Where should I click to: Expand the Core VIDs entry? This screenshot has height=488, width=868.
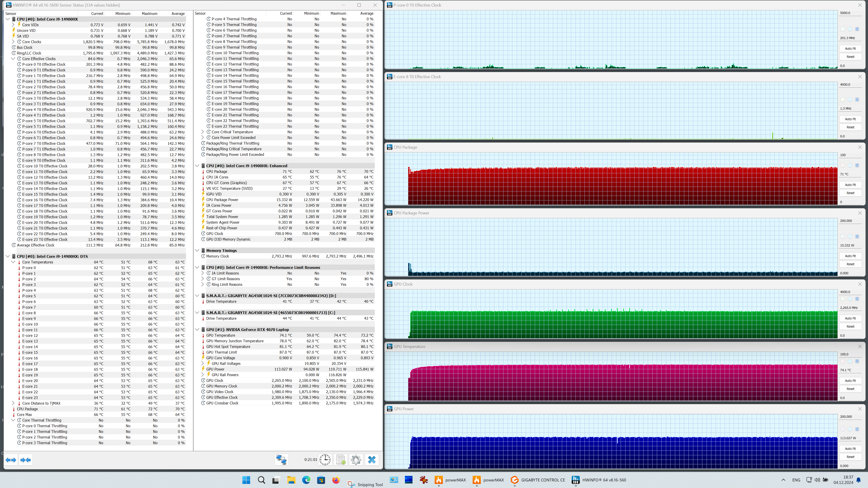13,25
